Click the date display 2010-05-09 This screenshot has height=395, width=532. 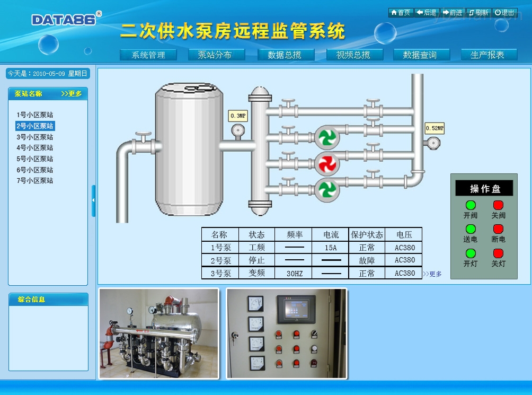click(x=49, y=74)
